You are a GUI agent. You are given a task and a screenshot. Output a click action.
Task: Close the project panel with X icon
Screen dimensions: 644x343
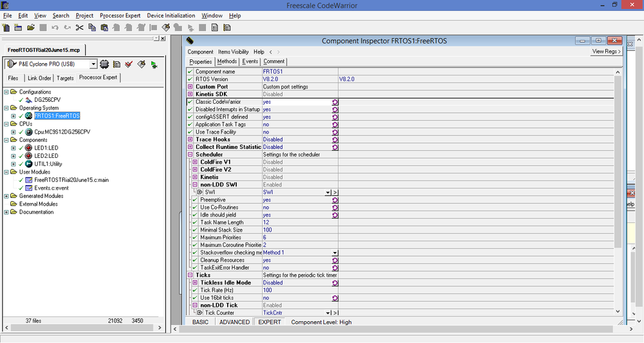[x=163, y=38]
